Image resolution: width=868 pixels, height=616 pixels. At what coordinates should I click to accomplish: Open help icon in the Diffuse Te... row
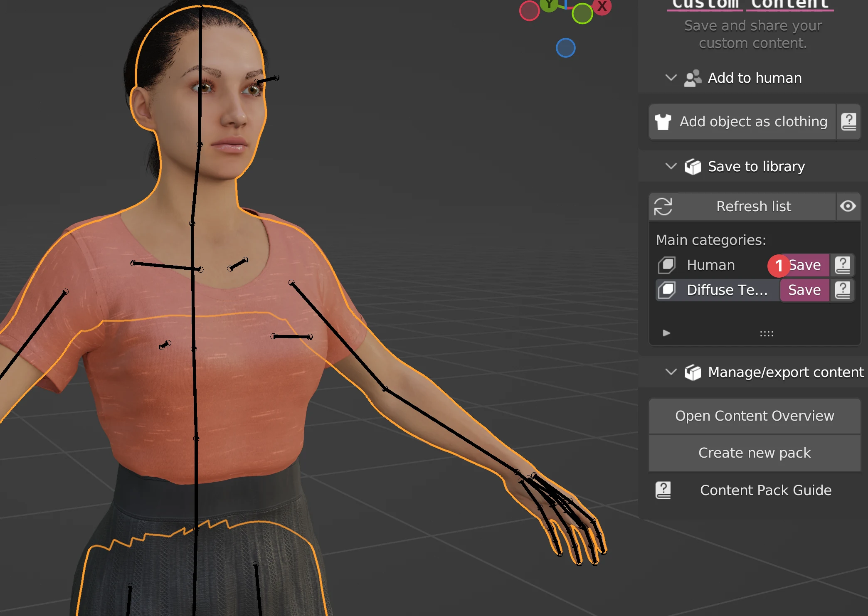click(x=843, y=290)
